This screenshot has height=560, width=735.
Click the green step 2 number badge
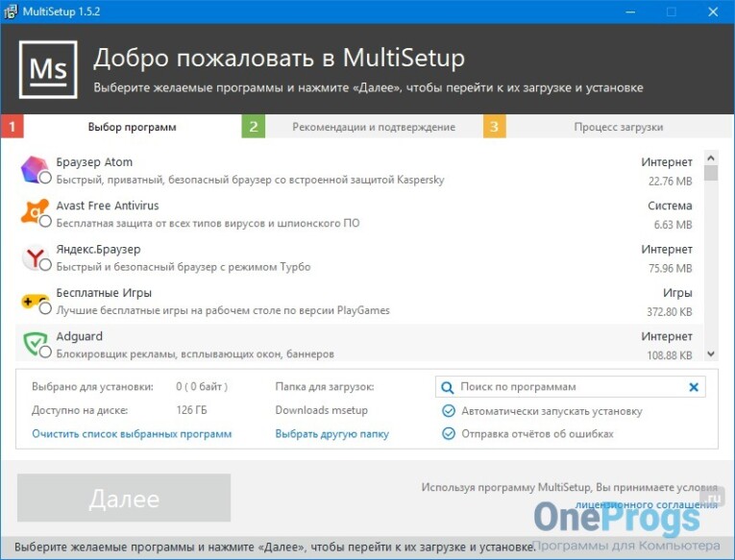(x=254, y=127)
